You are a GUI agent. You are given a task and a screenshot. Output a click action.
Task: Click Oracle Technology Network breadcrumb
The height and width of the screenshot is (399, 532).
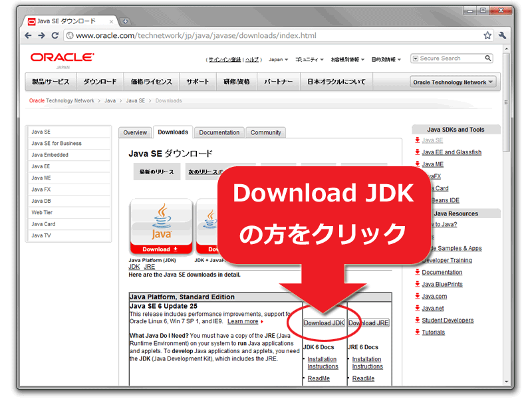[x=62, y=101]
